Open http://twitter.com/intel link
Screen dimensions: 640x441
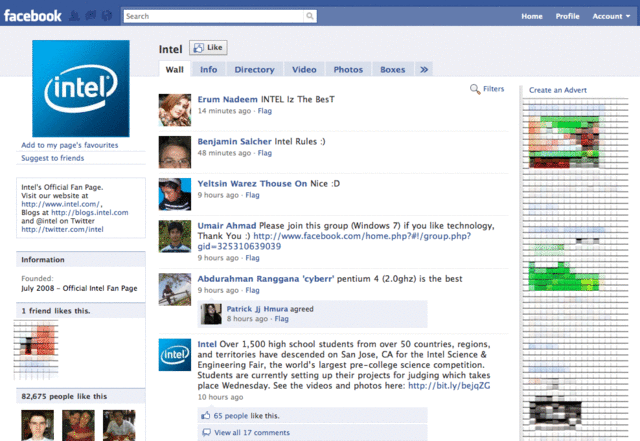coord(62,229)
